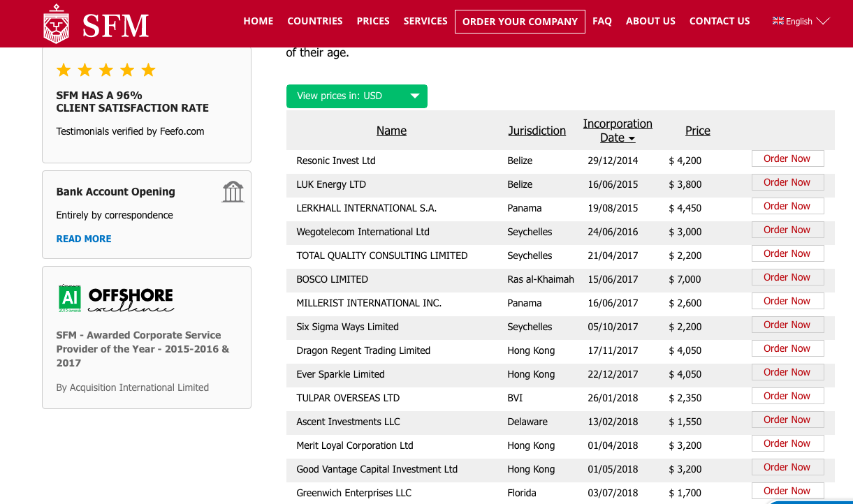
Task: Open the FAQ page
Action: [x=602, y=21]
